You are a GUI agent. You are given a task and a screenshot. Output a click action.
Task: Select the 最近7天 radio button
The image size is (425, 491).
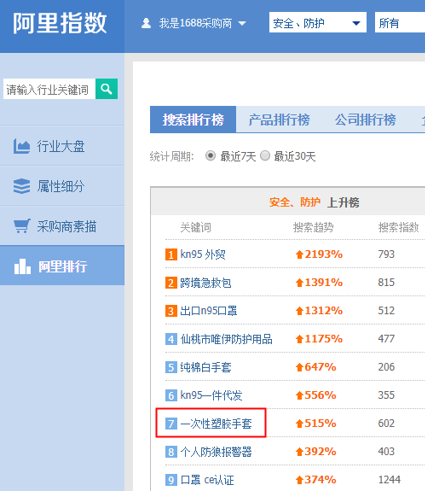pyautogui.click(x=210, y=156)
